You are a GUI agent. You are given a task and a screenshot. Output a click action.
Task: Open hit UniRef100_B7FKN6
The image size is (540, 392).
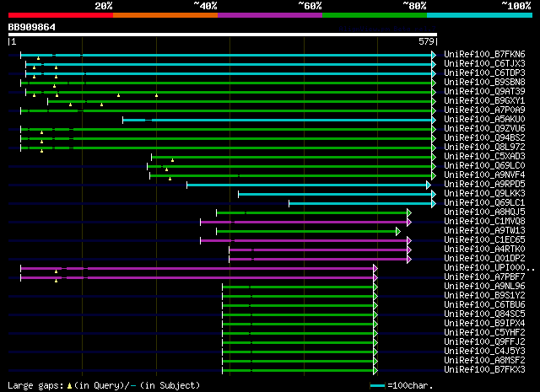[x=484, y=55]
